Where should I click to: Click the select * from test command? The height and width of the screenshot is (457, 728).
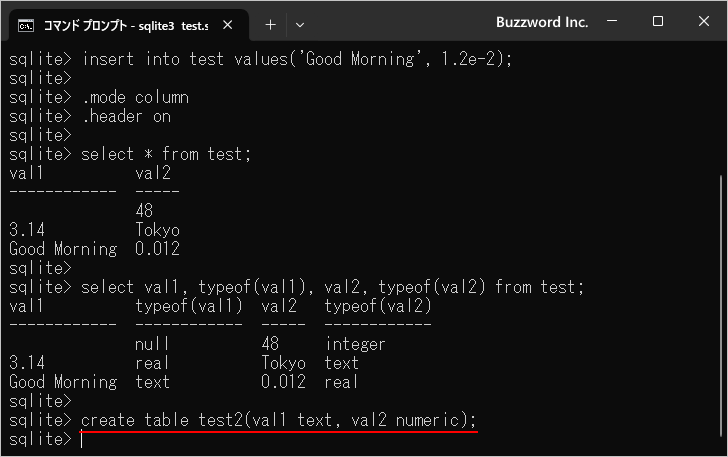pyautogui.click(x=166, y=154)
